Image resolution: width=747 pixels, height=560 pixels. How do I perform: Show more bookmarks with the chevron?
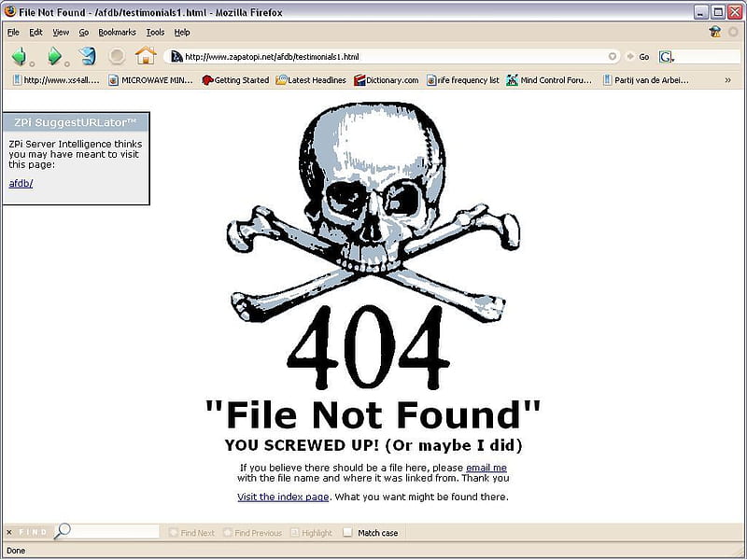pyautogui.click(x=727, y=80)
